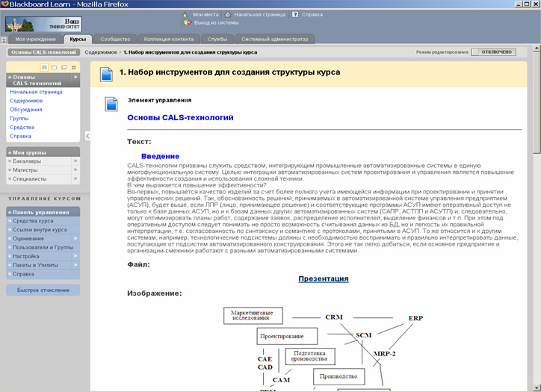Click Основы CALS-технологий breadcrumb button
This screenshot has width=541, height=392.
44,52
